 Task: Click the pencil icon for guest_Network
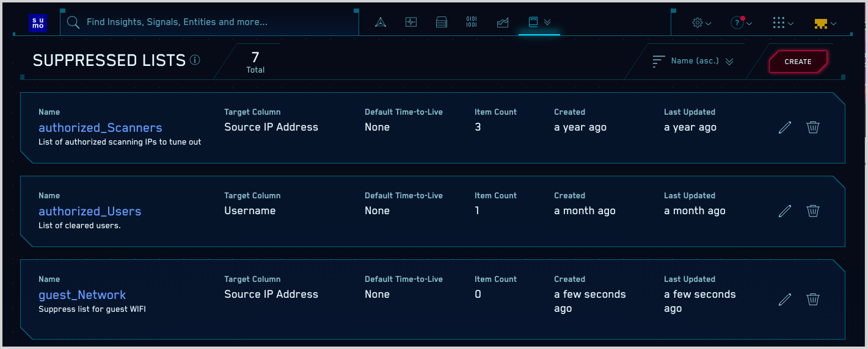pyautogui.click(x=785, y=299)
